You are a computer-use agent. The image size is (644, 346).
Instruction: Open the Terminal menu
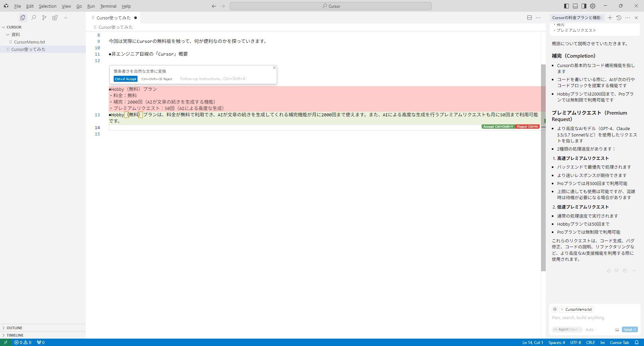108,6
